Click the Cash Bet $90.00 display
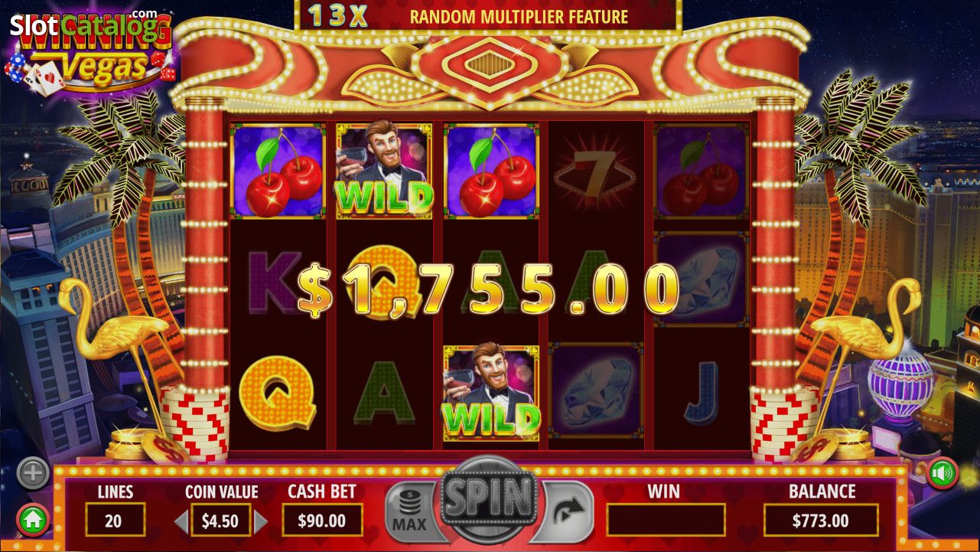The width and height of the screenshot is (980, 552). pos(322,520)
